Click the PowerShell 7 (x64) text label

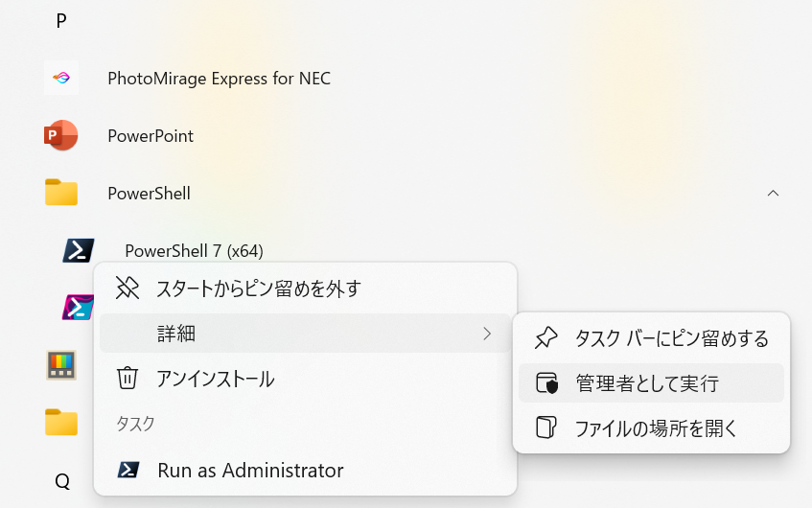(194, 251)
